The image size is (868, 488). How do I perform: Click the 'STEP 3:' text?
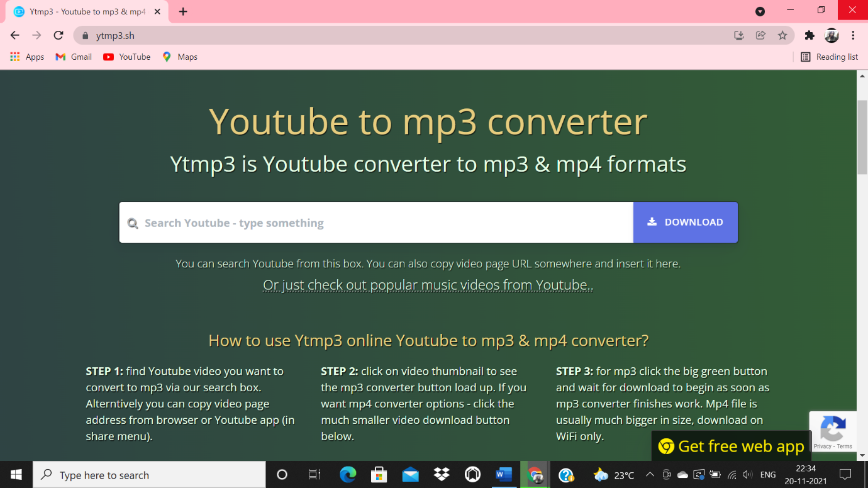click(575, 371)
